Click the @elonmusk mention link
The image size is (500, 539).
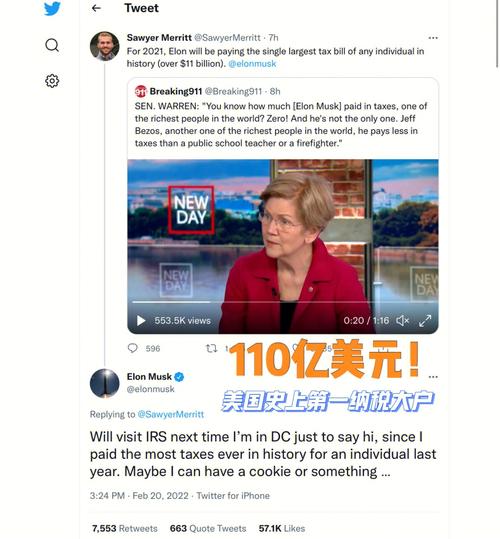(252, 64)
